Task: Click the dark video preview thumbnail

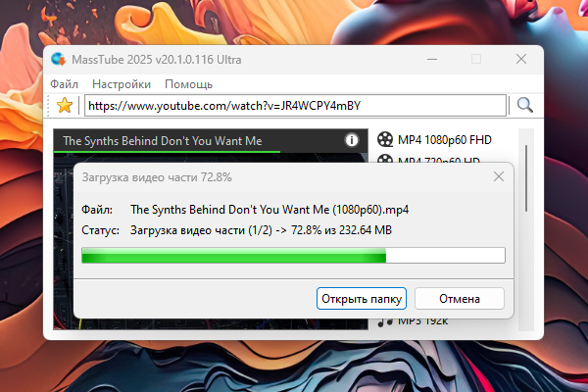Action: click(x=63, y=240)
